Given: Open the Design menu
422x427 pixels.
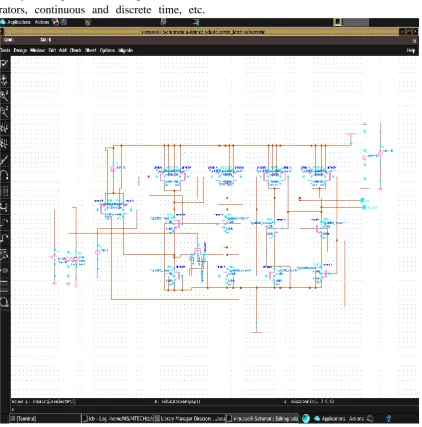Looking at the screenshot, I should (x=20, y=50).
